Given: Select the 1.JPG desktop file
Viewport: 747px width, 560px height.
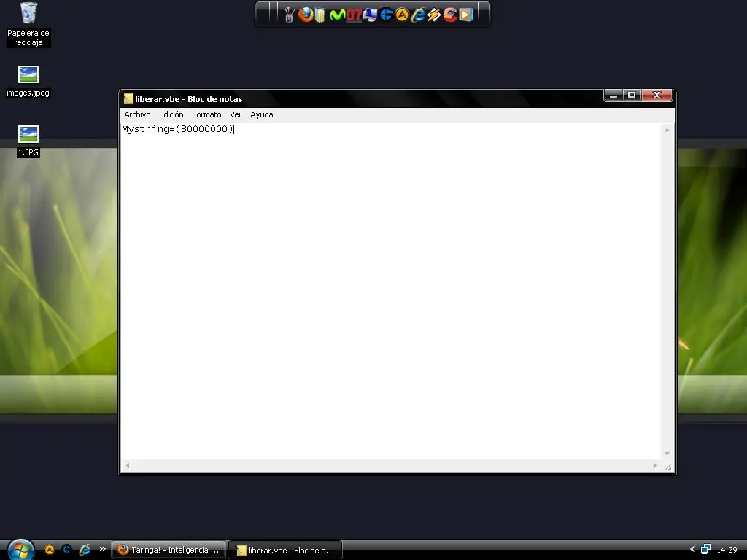Looking at the screenshot, I should (x=28, y=141).
